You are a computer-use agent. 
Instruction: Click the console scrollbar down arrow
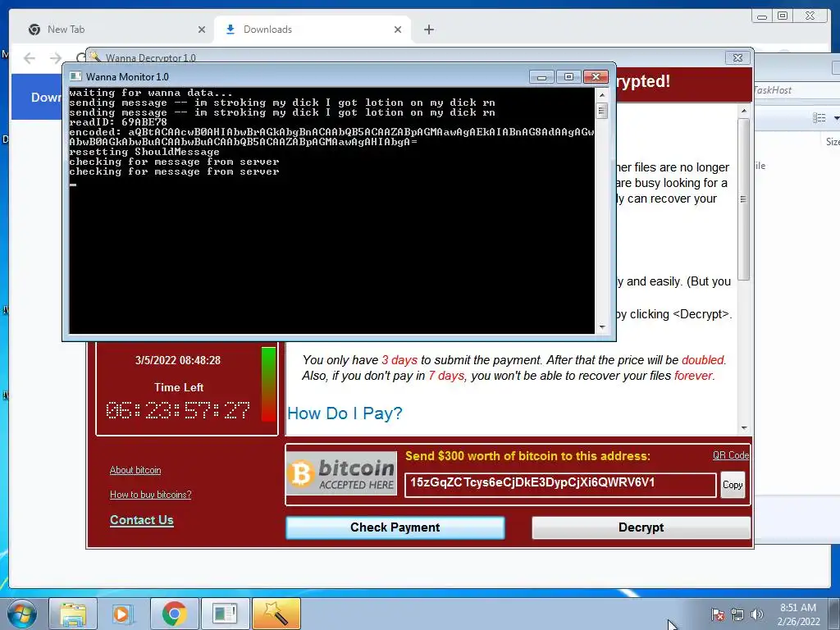tap(602, 326)
